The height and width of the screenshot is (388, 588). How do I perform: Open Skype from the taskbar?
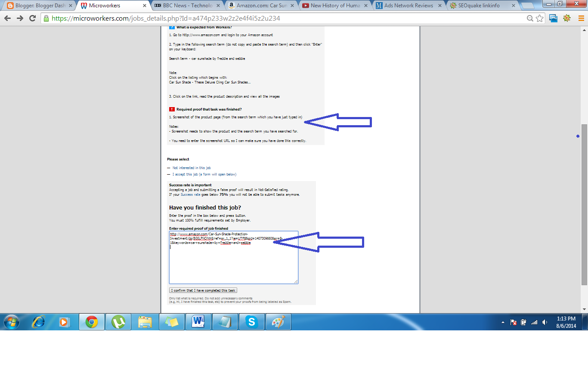252,322
